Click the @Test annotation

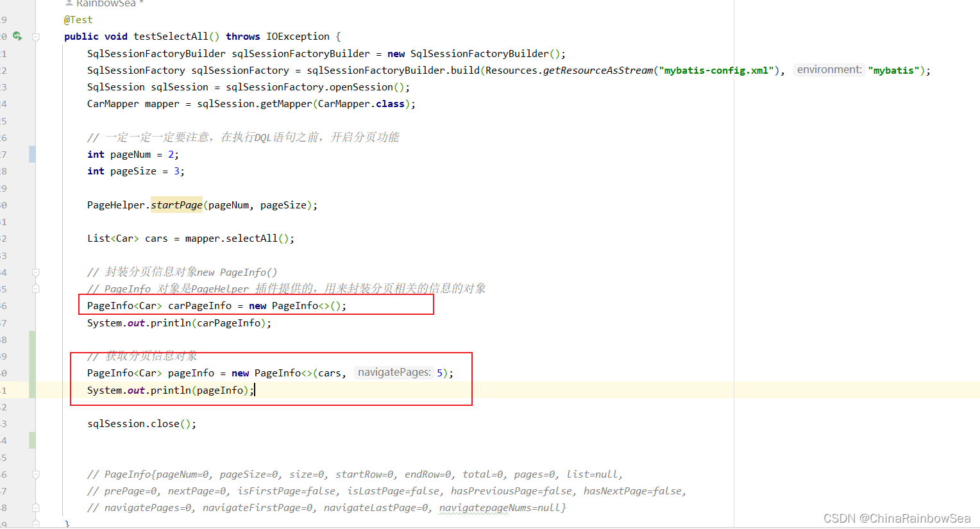(x=78, y=19)
